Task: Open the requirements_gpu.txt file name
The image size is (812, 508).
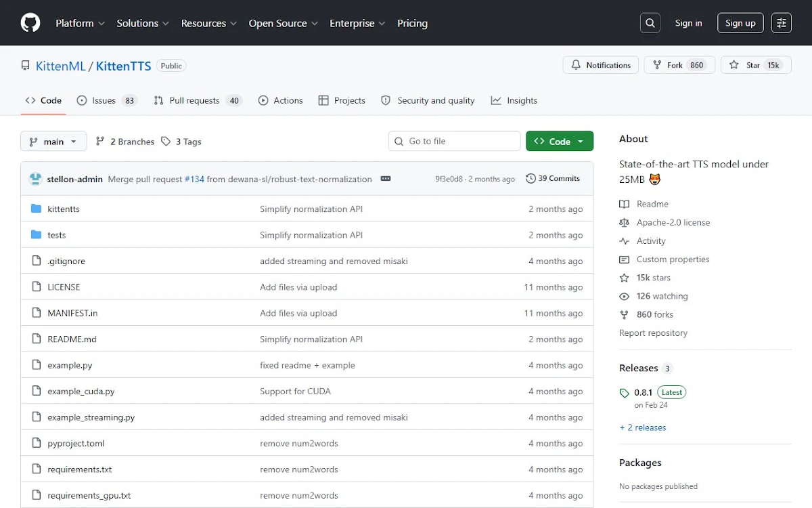Action: [89, 495]
